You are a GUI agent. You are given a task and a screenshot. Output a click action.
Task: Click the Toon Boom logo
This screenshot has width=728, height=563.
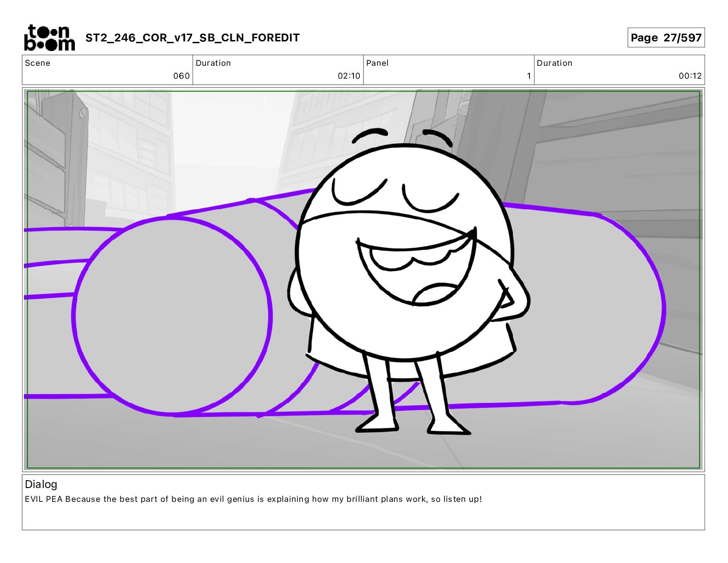click(x=49, y=38)
